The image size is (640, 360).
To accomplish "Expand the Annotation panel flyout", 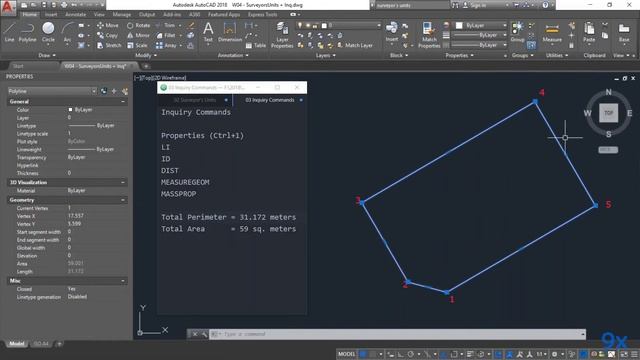I will 233,55.
